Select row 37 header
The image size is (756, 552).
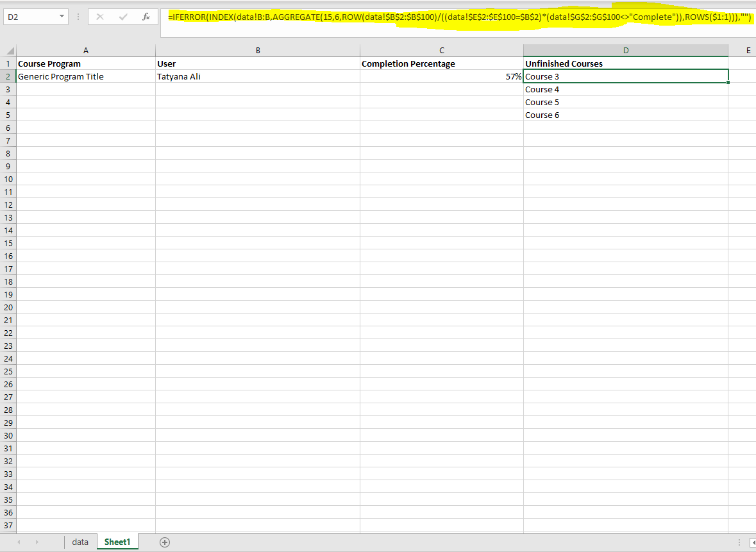click(x=8, y=526)
